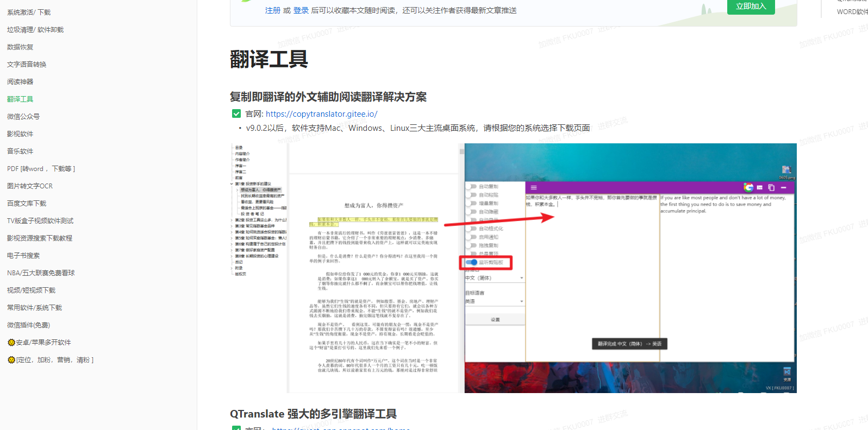Go to NBA/五大联赛免费看球 section

pyautogui.click(x=41, y=273)
